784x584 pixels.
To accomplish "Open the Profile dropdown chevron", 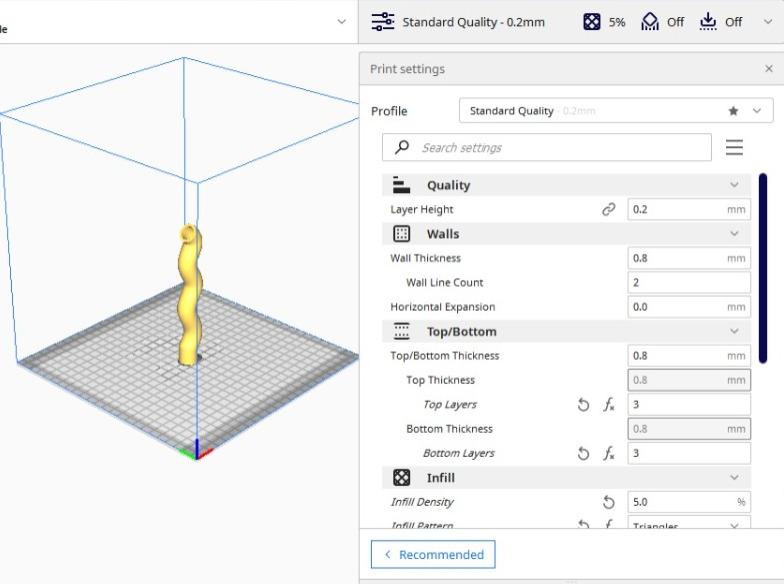I will 756,111.
